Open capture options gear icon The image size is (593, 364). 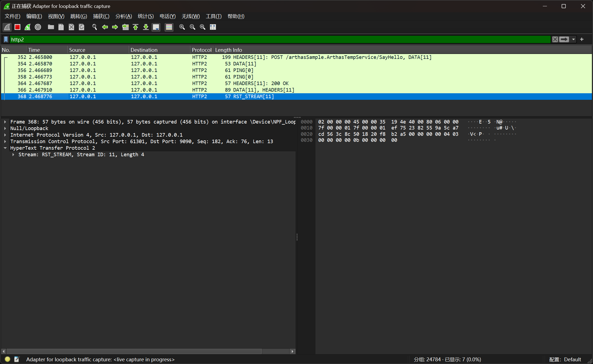pos(38,27)
